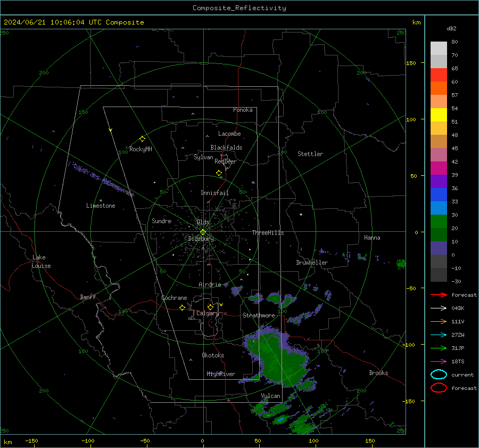Click the yellow diamond marker below Cochrane
The height and width of the screenshot is (448, 479).
click(x=183, y=308)
